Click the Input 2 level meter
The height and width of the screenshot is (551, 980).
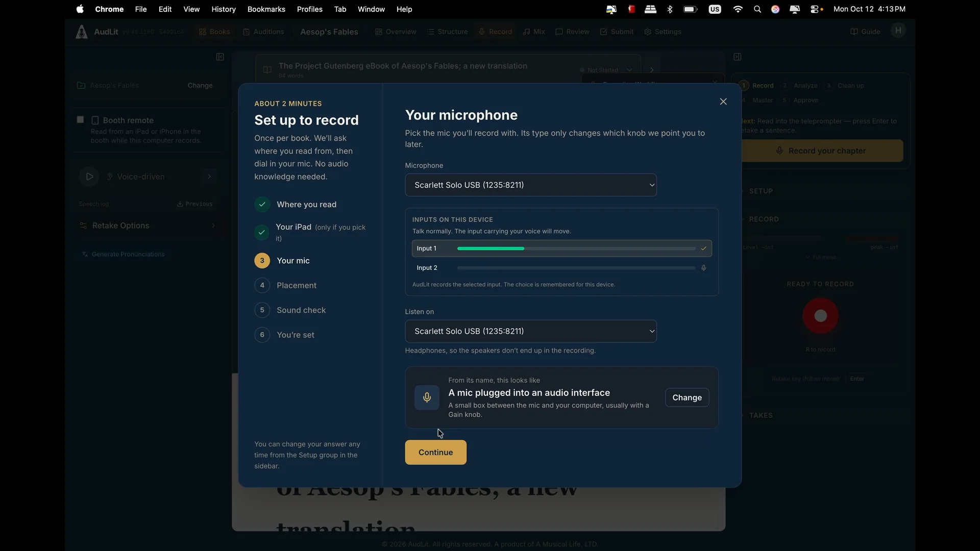coord(576,268)
